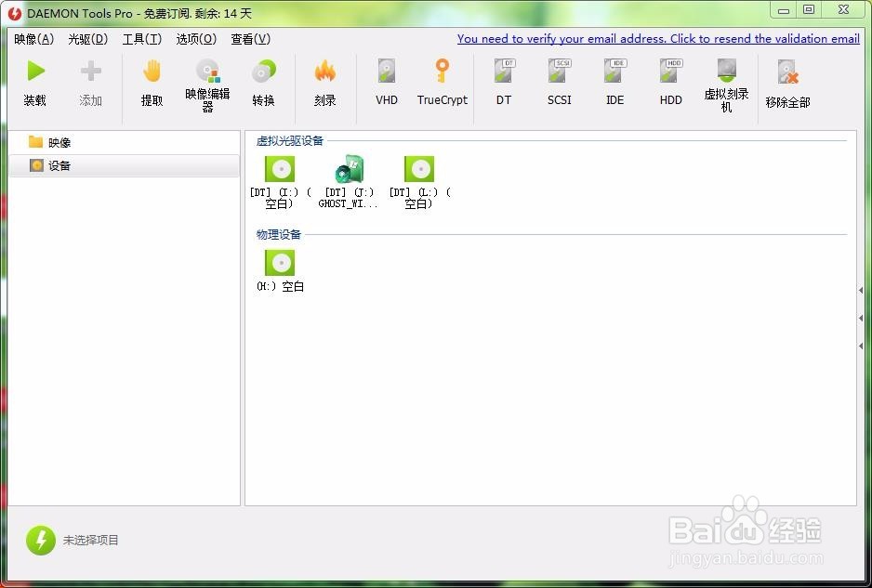Viewport: 872px width, 588px height.
Task: Click the Add (添加) plus icon
Action: (91, 72)
